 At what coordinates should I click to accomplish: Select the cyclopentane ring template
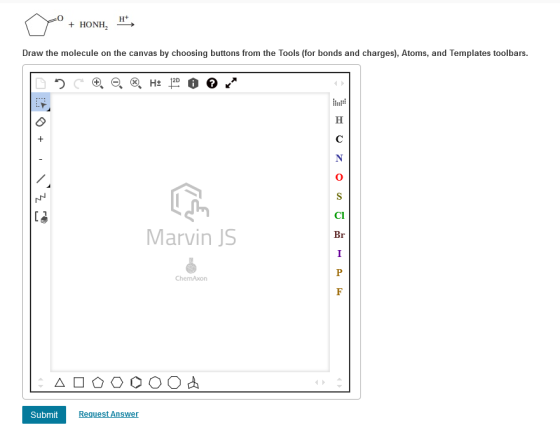click(x=98, y=383)
